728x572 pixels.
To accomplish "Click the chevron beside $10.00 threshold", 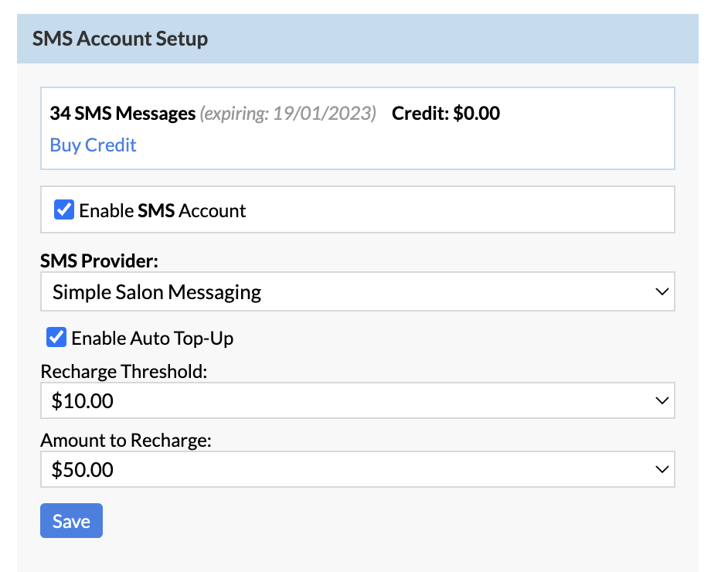I will click(x=662, y=400).
